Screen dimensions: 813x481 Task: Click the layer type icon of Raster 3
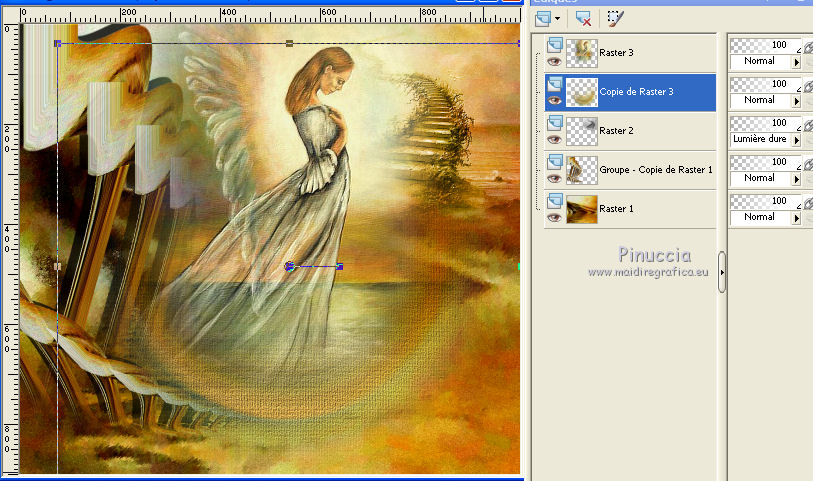pos(554,45)
